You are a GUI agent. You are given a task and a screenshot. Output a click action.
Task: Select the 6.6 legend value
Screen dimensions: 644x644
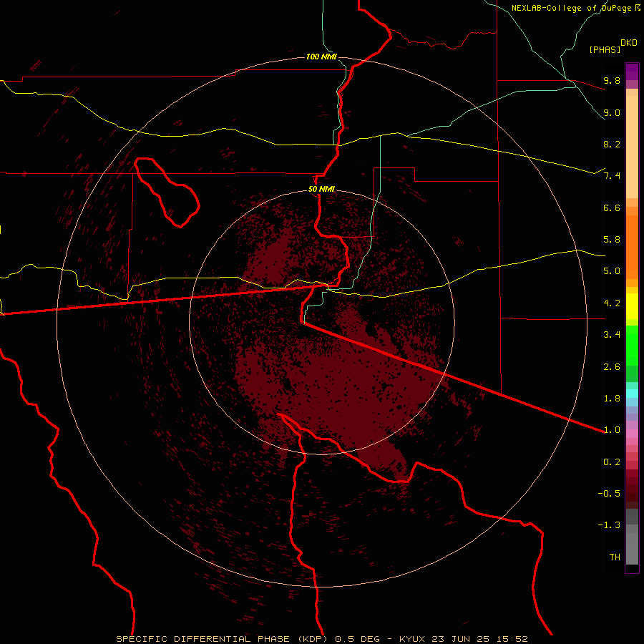(612, 208)
